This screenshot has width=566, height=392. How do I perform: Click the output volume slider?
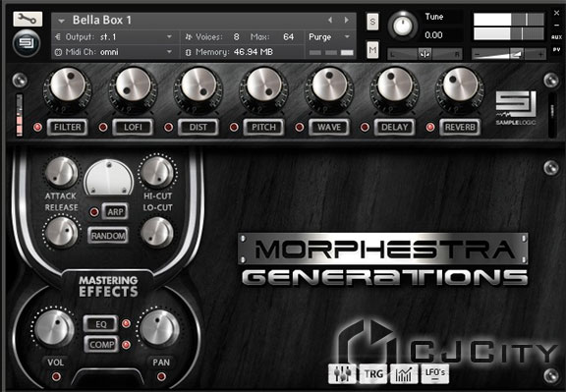(508, 54)
